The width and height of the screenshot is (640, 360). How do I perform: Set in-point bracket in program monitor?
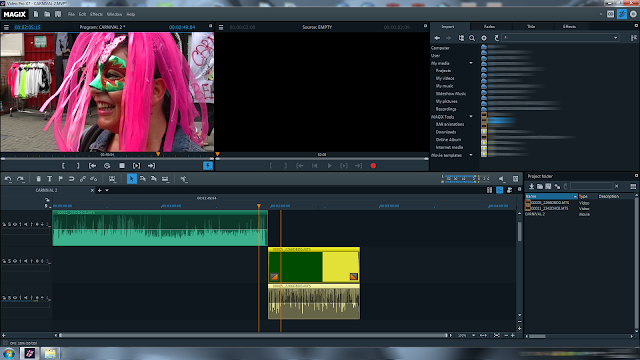coord(63,166)
